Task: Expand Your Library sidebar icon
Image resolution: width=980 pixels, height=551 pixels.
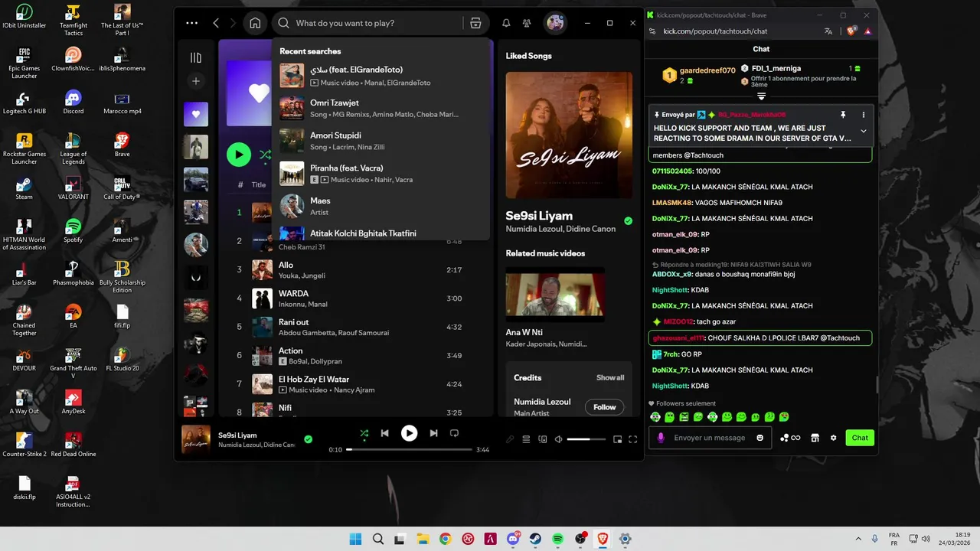Action: point(196,57)
